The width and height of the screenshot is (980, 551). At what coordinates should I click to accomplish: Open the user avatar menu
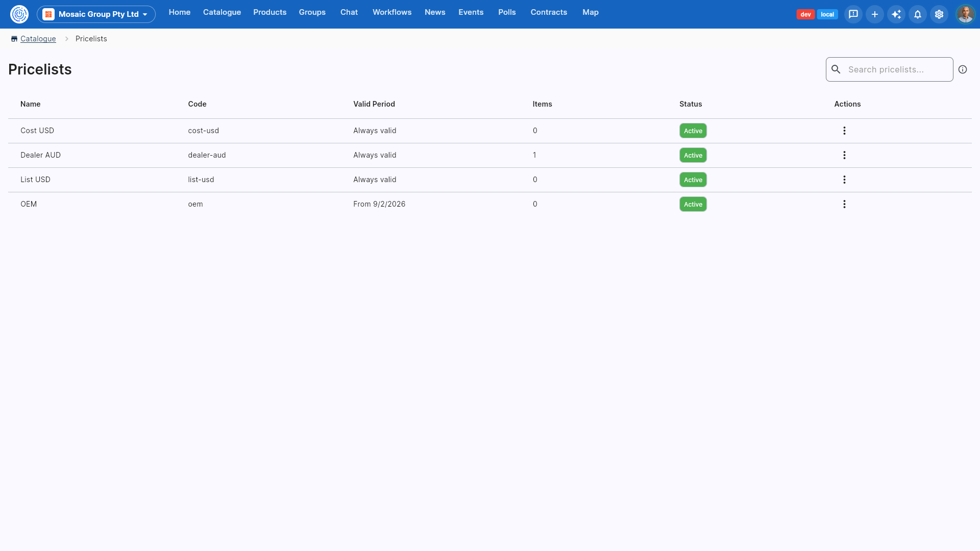[965, 14]
